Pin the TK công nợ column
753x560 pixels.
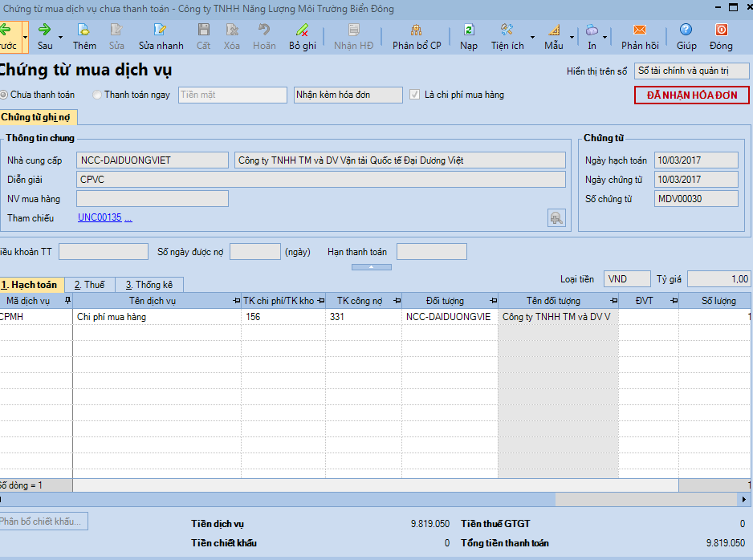click(x=397, y=300)
